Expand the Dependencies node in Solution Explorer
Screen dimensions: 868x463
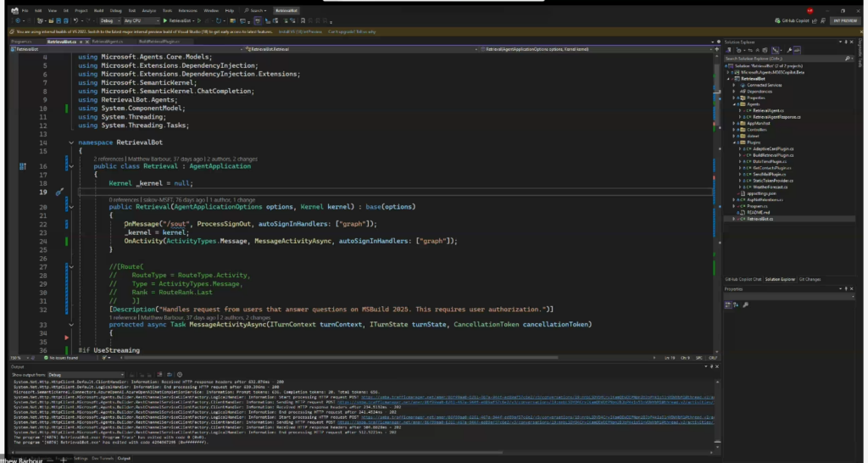pos(735,92)
